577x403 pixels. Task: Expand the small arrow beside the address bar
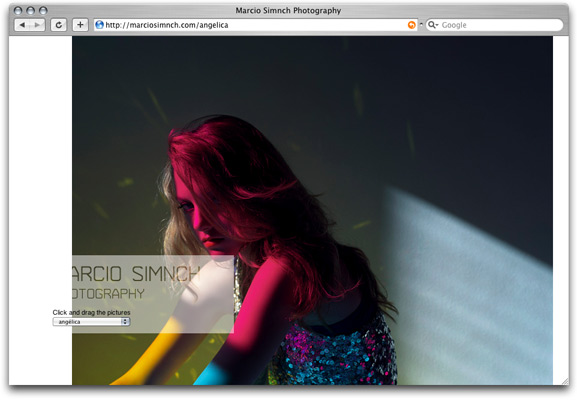421,25
